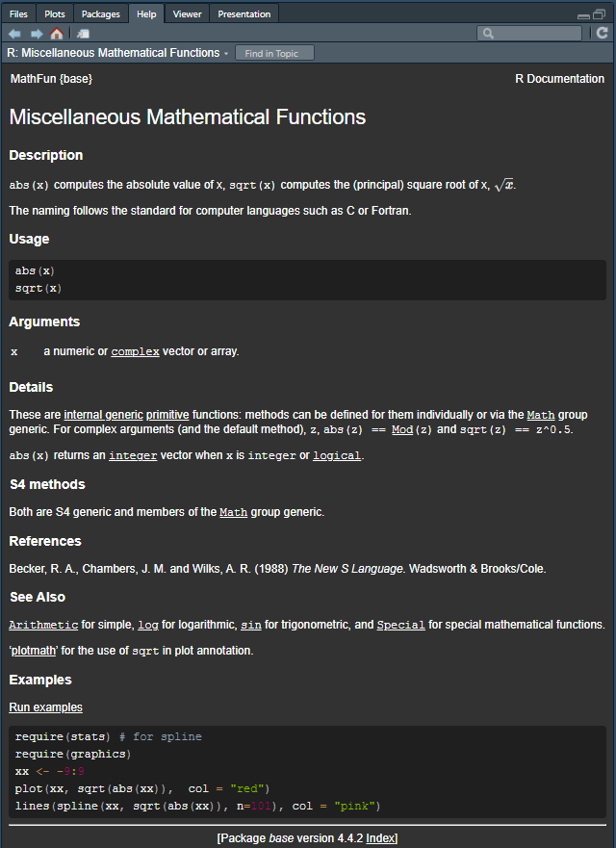Click the Run examples link
Viewport: 616px width, 848px height.
point(45,707)
